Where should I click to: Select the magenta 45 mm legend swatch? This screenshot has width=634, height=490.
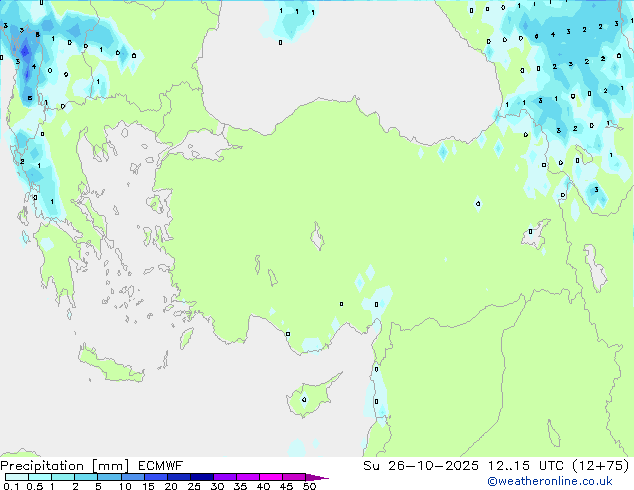(294, 477)
